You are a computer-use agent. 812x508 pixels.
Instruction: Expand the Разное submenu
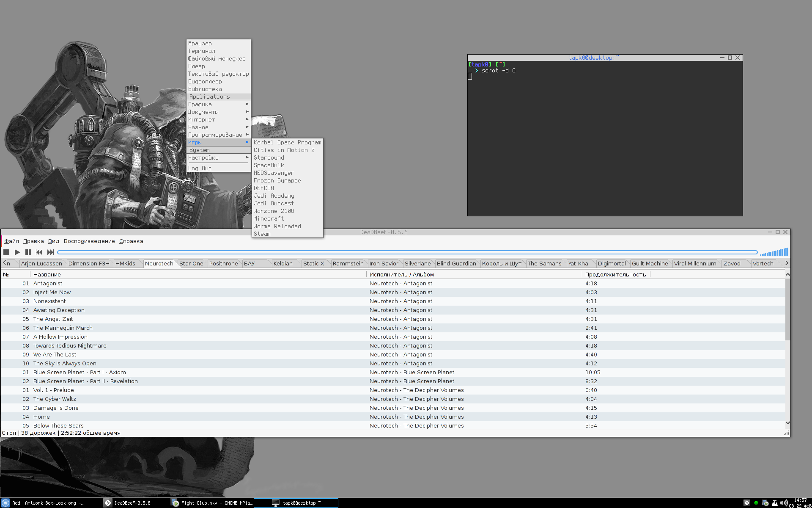point(219,127)
